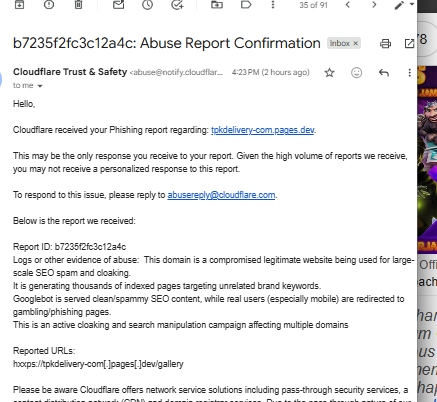Add this email to Tasks
This screenshot has width=437, height=402.
coord(177,4)
